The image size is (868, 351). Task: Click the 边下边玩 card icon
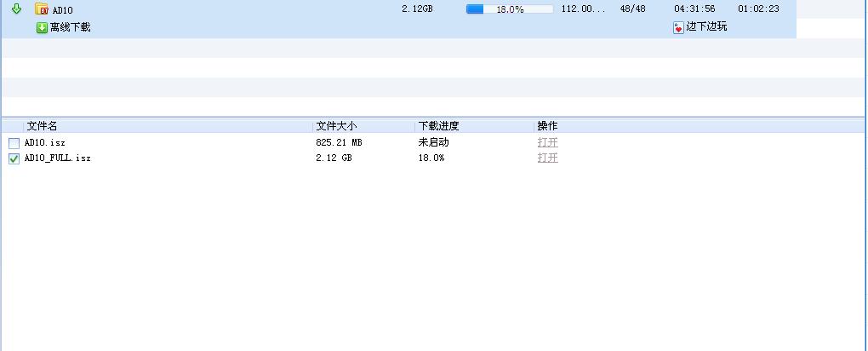point(678,28)
